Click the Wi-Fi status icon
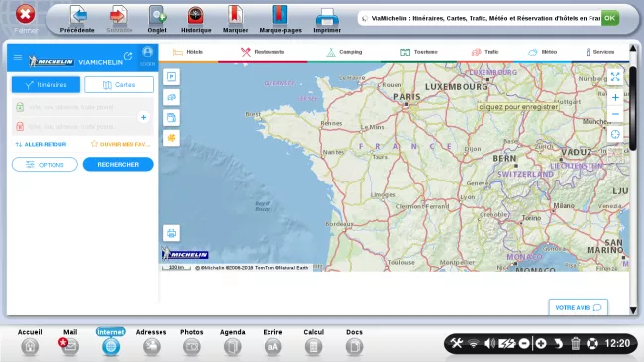This screenshot has height=362, width=644. pos(474,344)
